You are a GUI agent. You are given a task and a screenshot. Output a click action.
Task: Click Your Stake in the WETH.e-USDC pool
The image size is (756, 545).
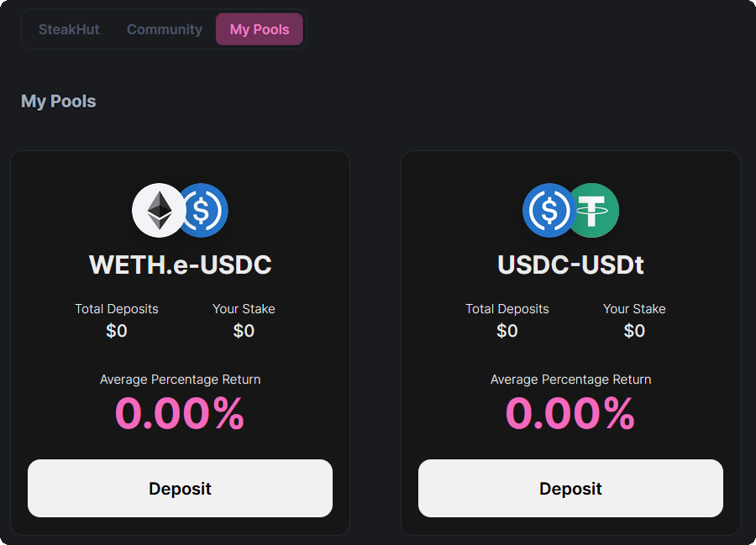pyautogui.click(x=244, y=309)
